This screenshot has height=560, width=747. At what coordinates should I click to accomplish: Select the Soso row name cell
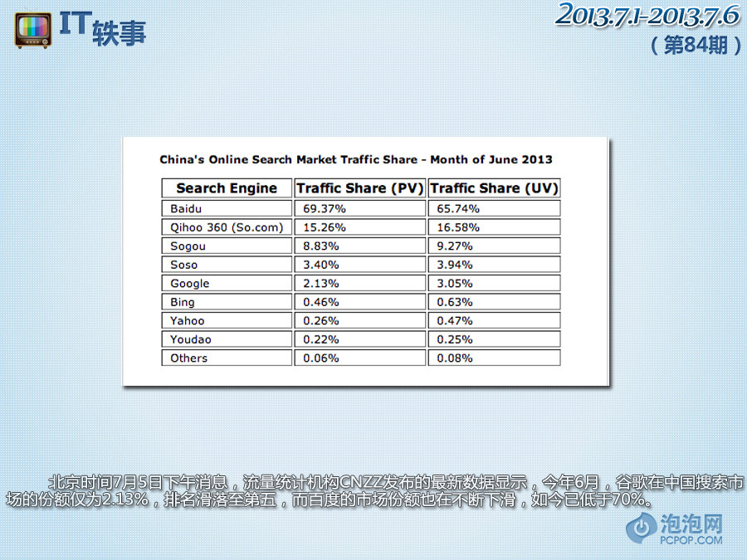coord(227,265)
